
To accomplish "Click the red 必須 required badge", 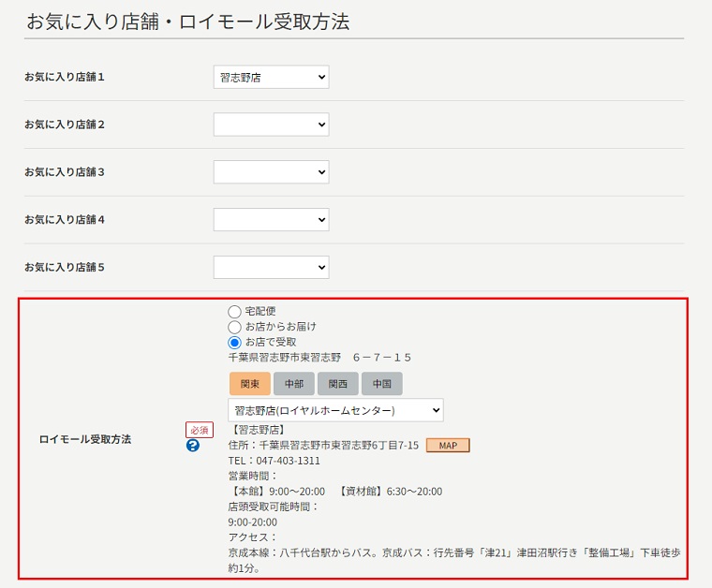I will (x=199, y=430).
